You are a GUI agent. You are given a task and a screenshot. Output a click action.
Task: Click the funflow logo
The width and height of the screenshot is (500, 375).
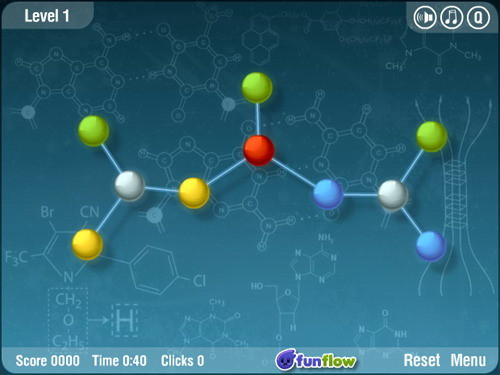click(x=315, y=360)
